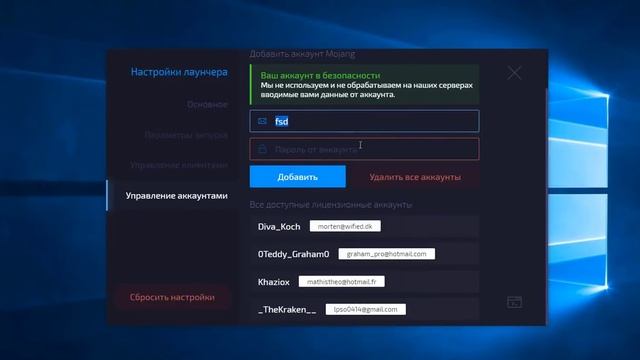Screen dimensions: 640x360
Task: Click the blue Добавить button
Action: (298, 177)
